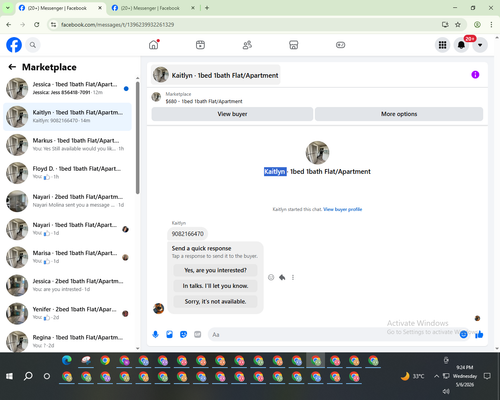Open the taskbar clock and date
Viewport: 500px width, 400px height.
point(465,376)
